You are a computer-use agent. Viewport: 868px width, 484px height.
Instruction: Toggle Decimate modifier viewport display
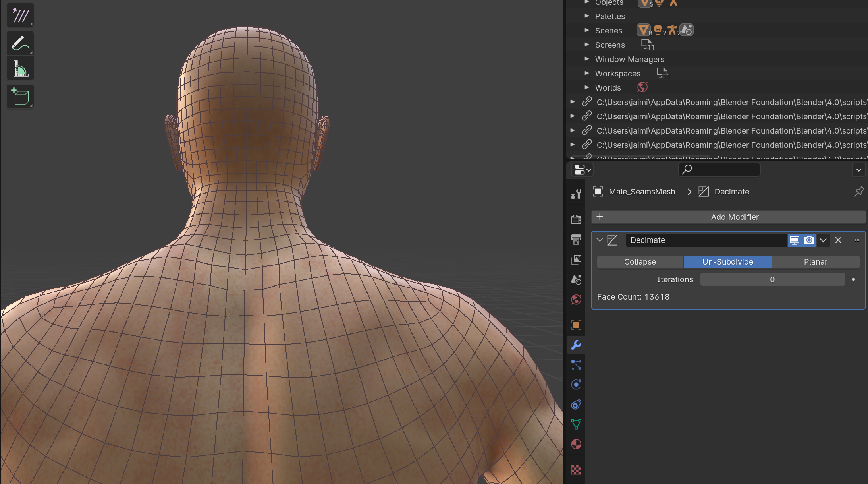tap(794, 240)
